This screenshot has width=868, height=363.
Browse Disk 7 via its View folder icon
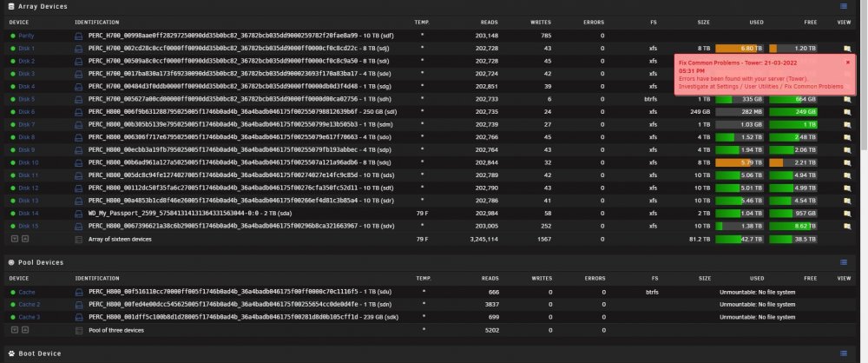[x=847, y=125]
